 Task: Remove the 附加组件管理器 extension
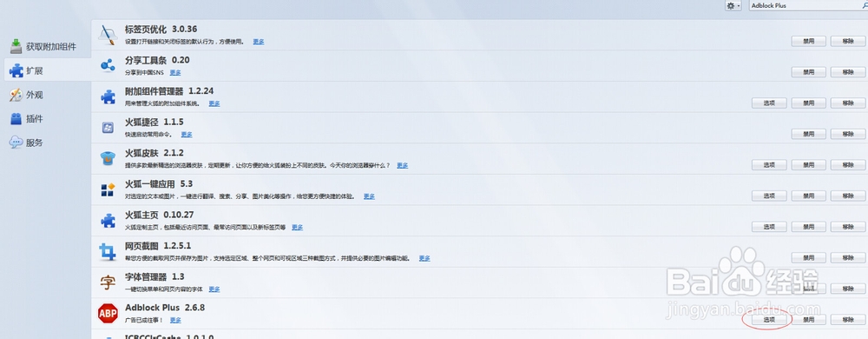point(848,103)
